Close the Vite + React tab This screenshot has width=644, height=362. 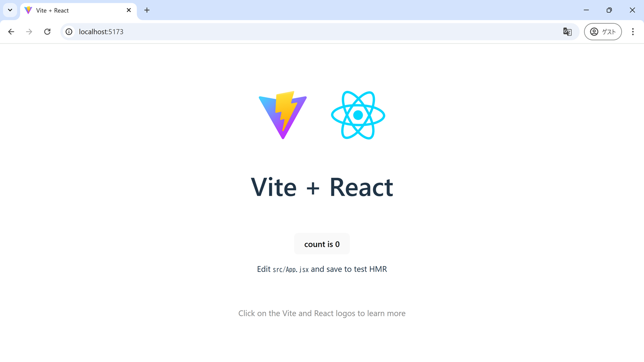129,10
